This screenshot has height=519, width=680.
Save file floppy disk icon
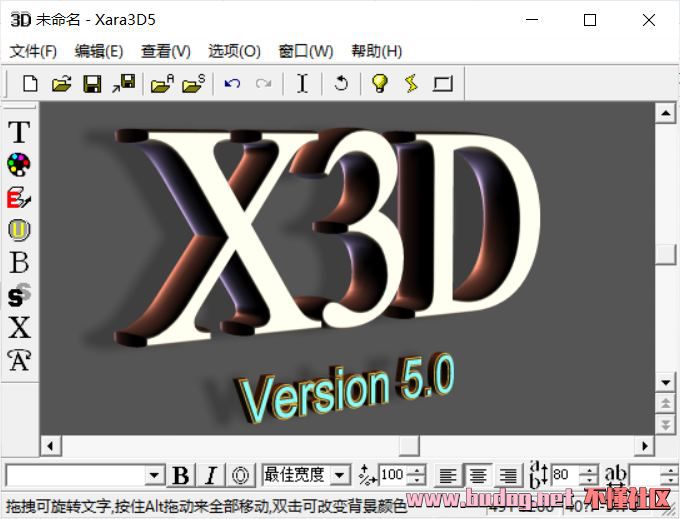(x=92, y=83)
